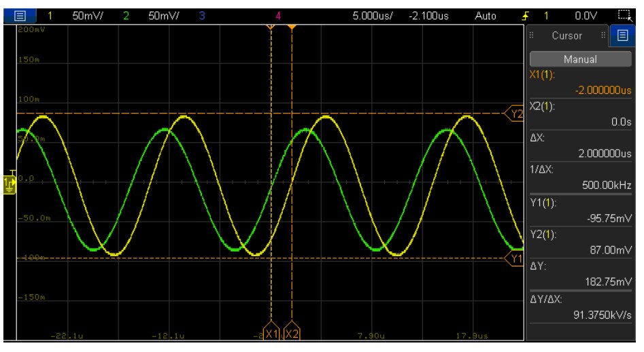Click the 0.0V trigger level
The height and width of the screenshot is (352, 644).
pos(586,16)
